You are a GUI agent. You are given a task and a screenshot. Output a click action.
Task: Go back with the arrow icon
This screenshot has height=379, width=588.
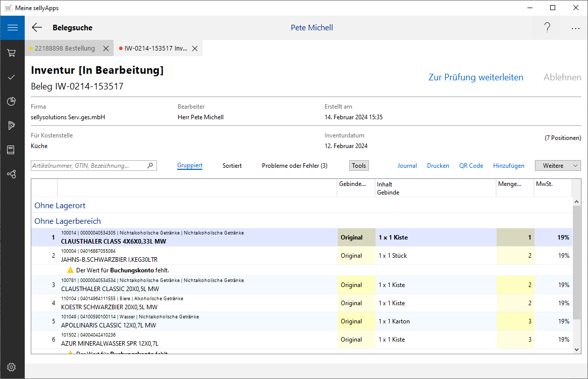[x=37, y=28]
